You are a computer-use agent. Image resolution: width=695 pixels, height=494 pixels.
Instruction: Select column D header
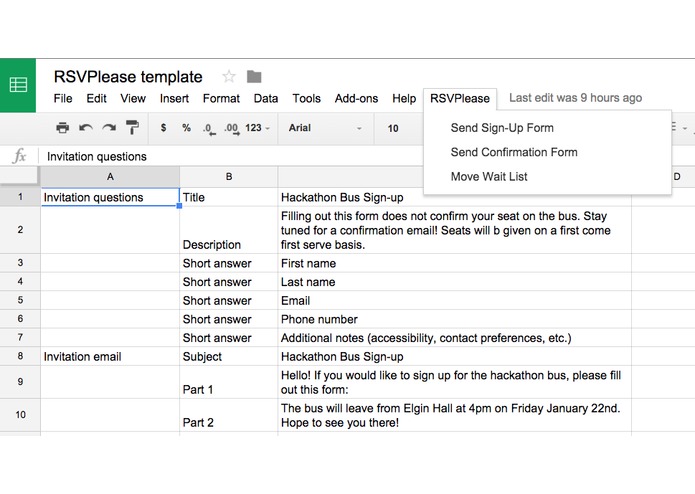click(677, 177)
